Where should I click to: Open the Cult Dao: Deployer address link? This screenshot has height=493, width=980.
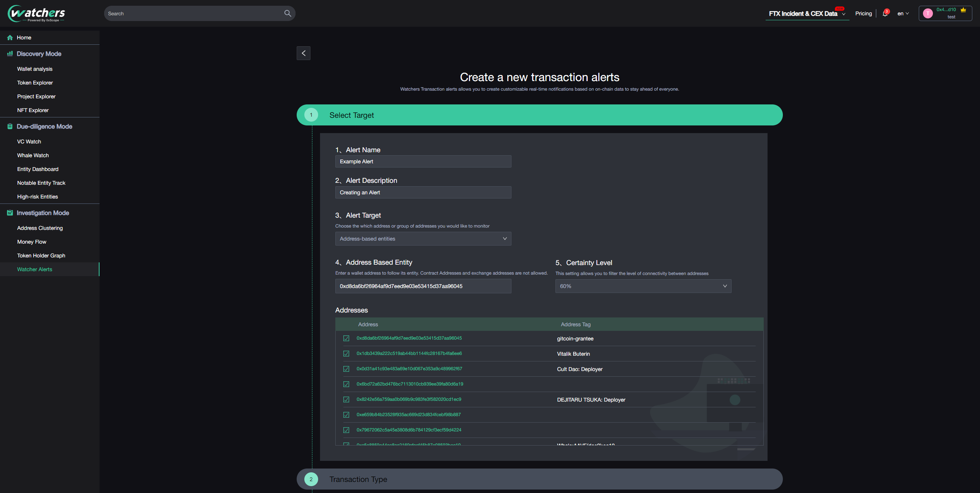[x=409, y=369]
